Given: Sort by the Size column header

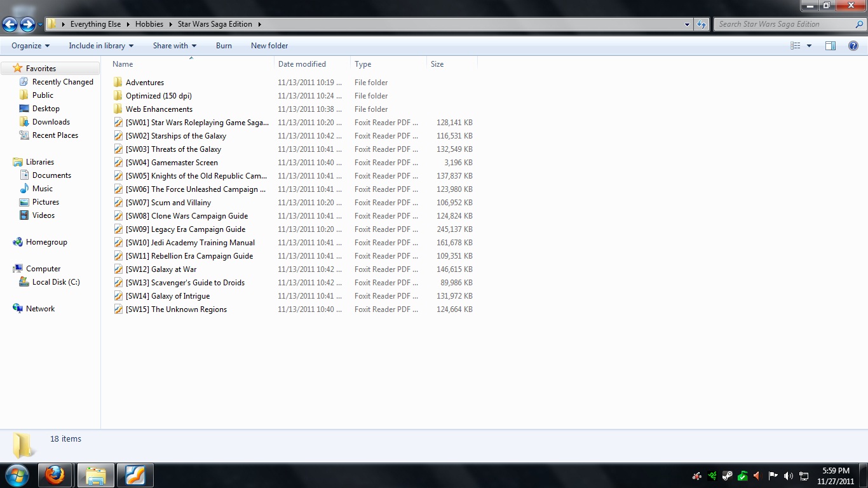Looking at the screenshot, I should pyautogui.click(x=452, y=64).
